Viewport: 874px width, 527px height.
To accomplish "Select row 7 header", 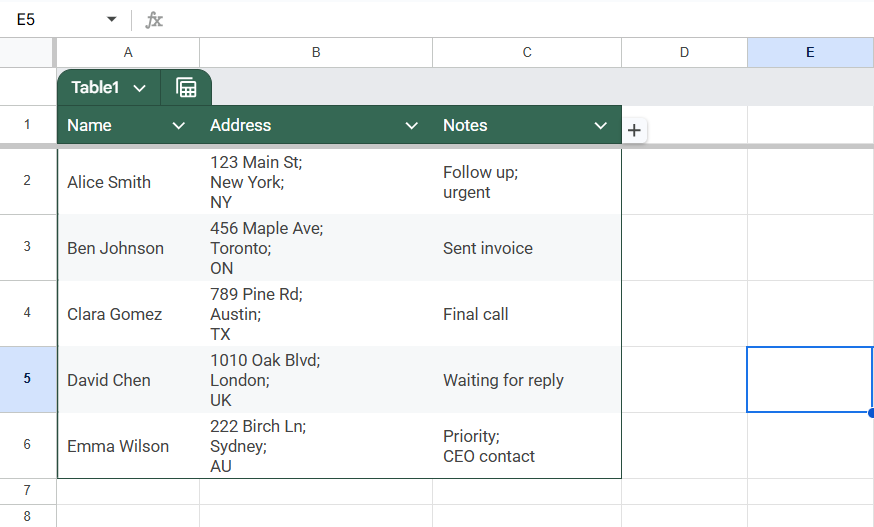I will (27, 491).
